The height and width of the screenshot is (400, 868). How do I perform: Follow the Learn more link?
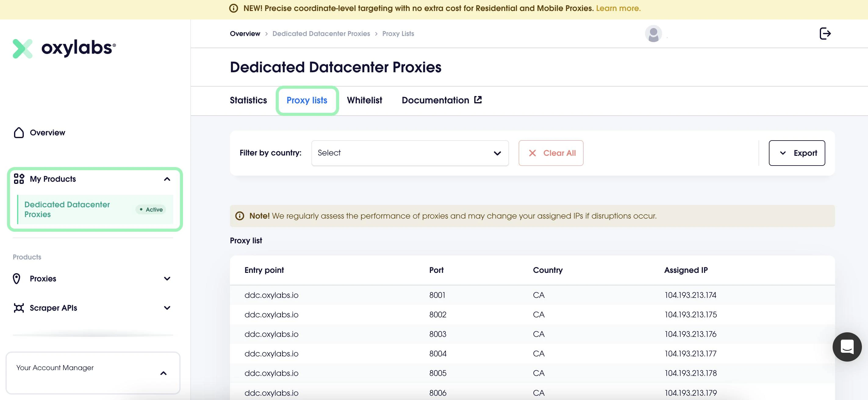[x=618, y=9]
